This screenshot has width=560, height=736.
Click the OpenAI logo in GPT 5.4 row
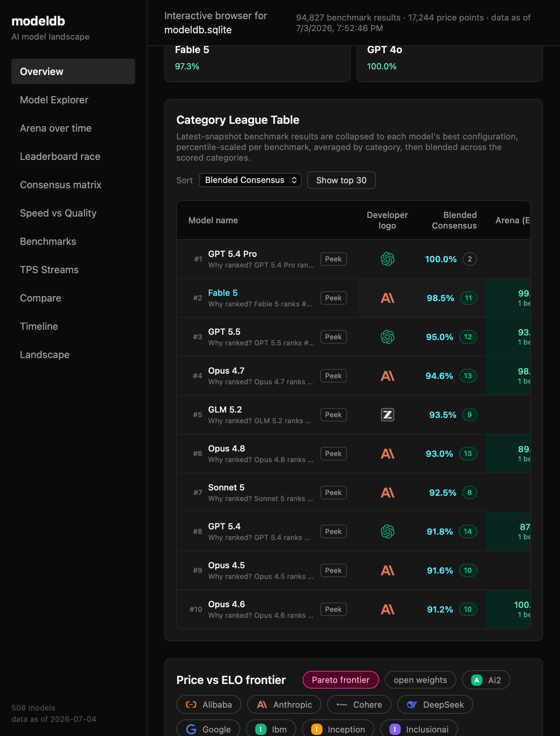click(387, 531)
